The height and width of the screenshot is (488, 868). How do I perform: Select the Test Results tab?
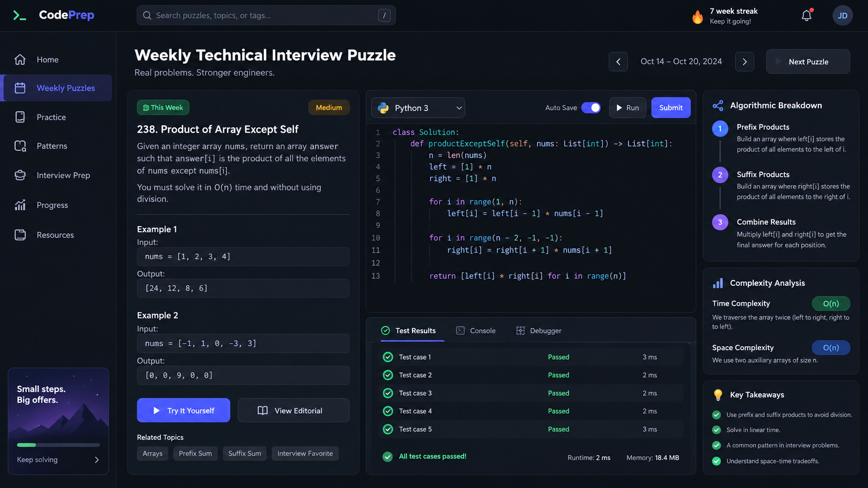[409, 330]
